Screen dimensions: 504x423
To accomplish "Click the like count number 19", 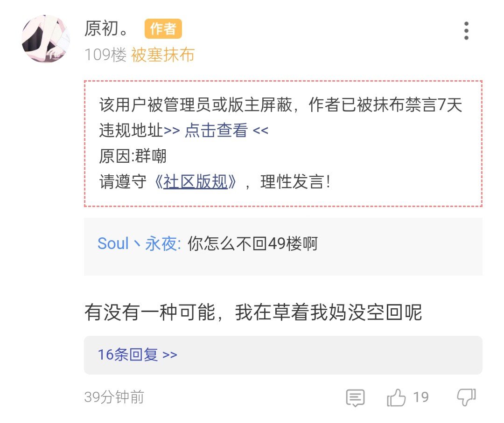I will pyautogui.click(x=420, y=397).
